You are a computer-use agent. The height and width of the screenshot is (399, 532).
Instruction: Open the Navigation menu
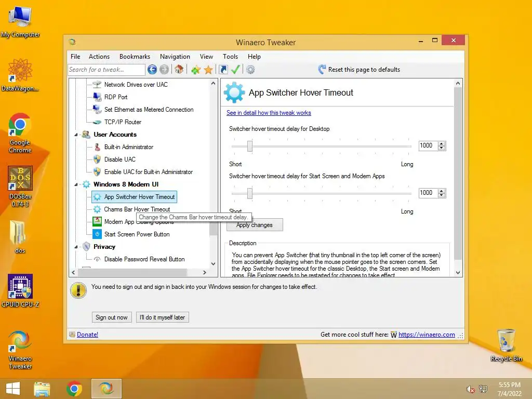[x=175, y=57]
